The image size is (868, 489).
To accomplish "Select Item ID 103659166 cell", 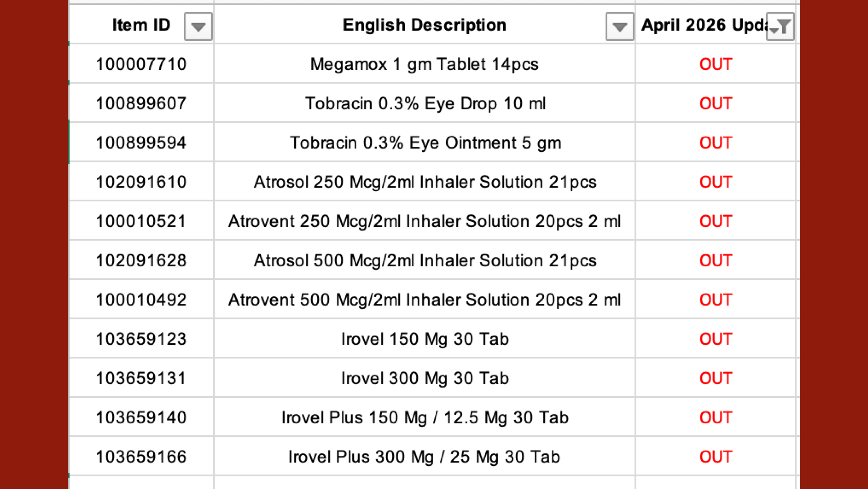I will [141, 457].
